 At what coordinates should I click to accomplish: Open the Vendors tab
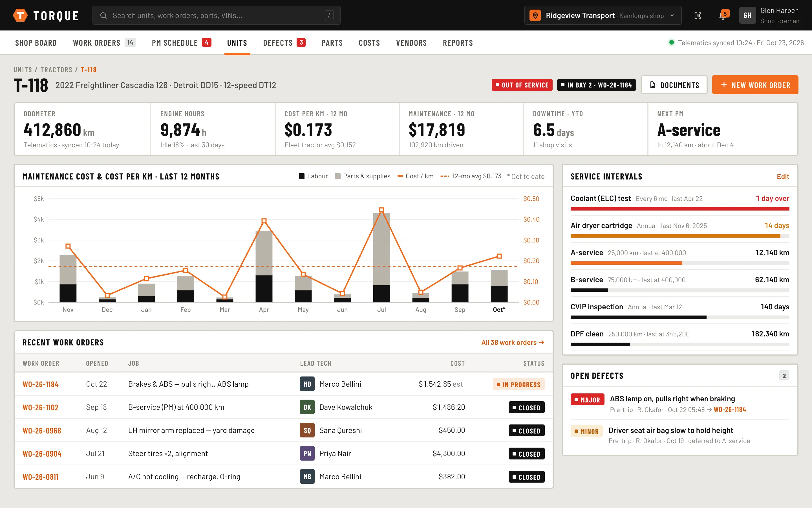[x=411, y=43]
